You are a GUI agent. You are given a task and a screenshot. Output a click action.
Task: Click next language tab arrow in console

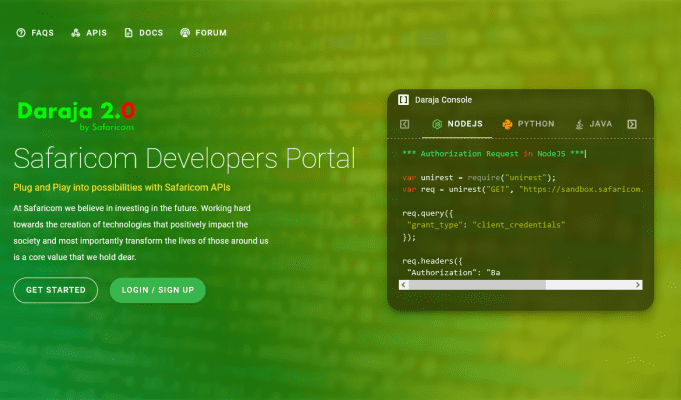[x=632, y=125]
